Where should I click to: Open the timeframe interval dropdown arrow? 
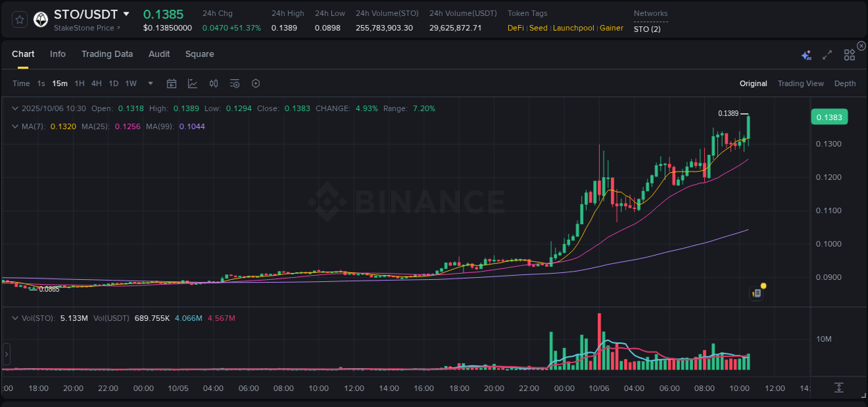pyautogui.click(x=149, y=83)
